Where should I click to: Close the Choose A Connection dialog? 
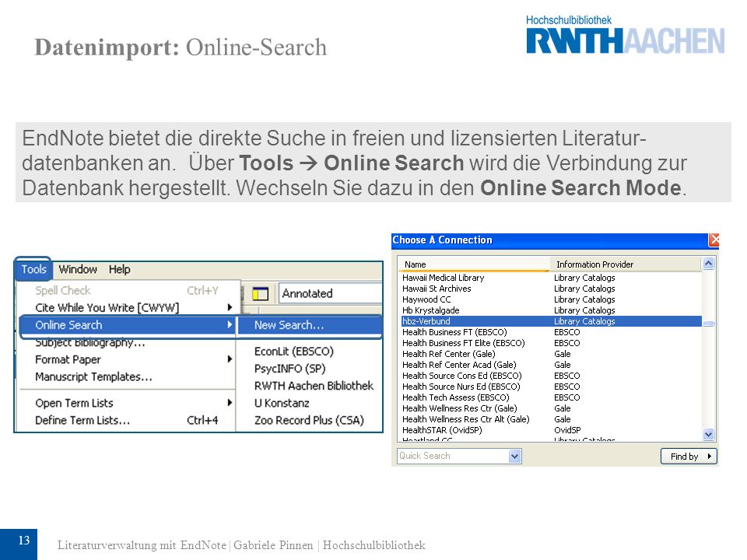coord(714,240)
